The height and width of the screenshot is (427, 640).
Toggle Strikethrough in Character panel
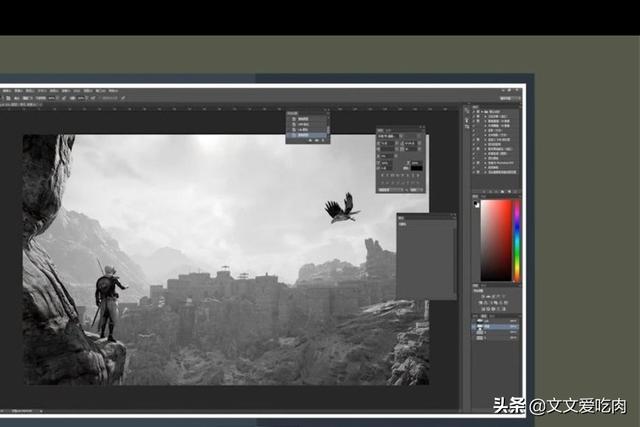[418, 175]
